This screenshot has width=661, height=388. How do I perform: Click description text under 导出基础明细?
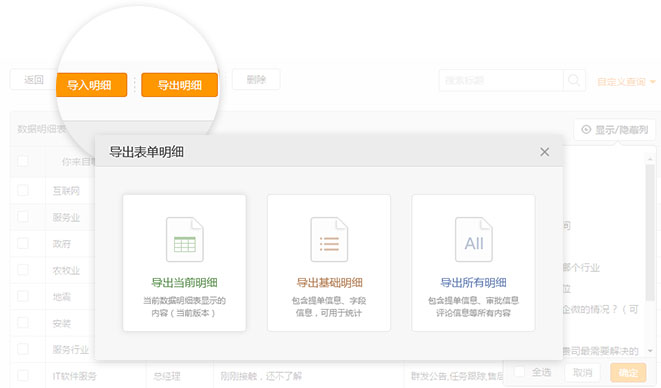click(329, 307)
